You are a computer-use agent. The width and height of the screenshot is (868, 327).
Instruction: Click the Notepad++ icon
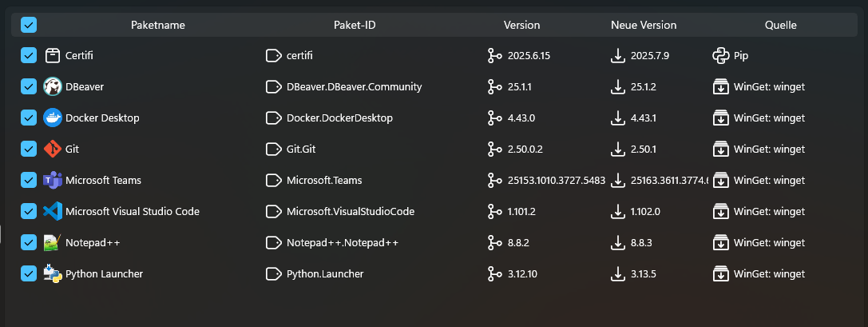(53, 243)
